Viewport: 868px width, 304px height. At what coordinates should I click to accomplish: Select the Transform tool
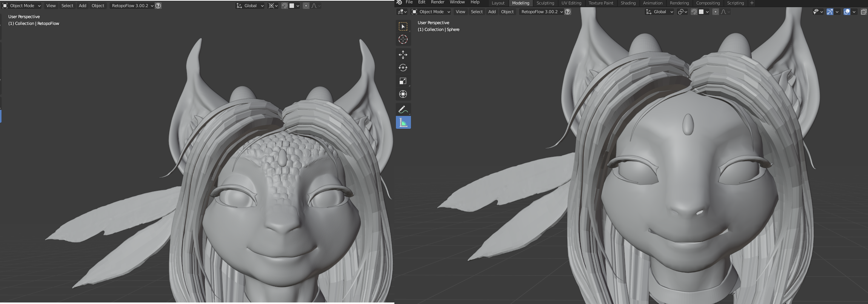(403, 94)
